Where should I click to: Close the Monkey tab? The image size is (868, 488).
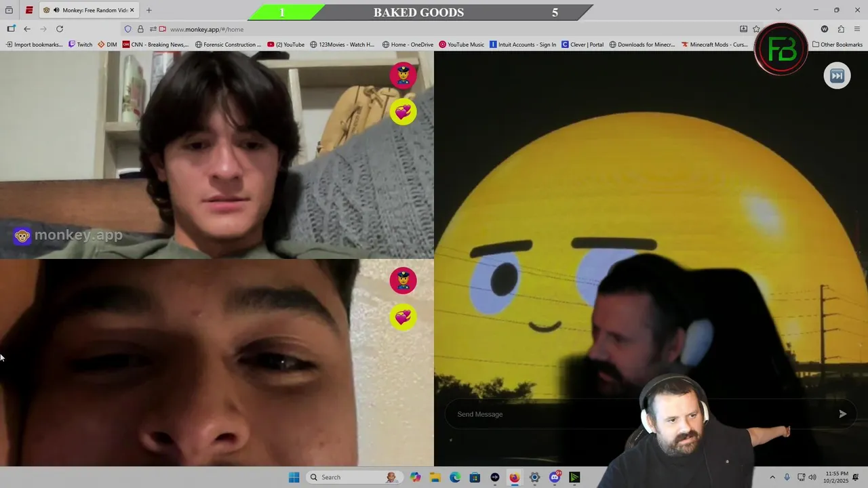pos(132,10)
